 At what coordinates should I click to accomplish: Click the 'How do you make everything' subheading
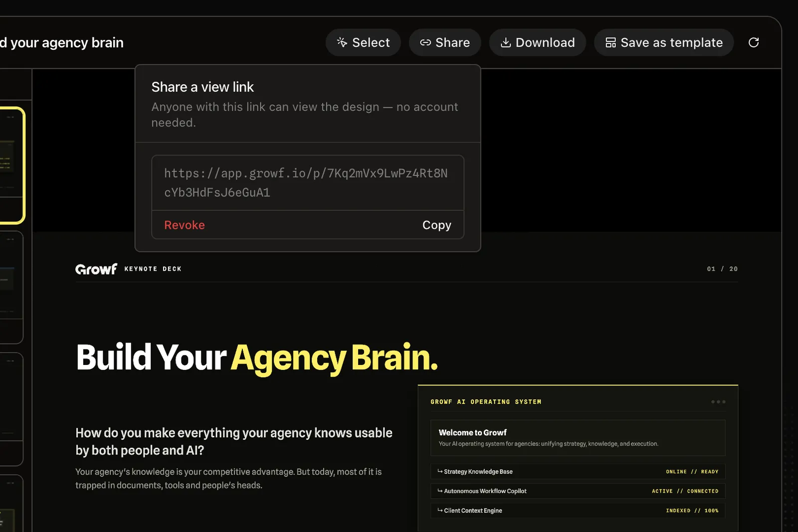[x=234, y=441]
